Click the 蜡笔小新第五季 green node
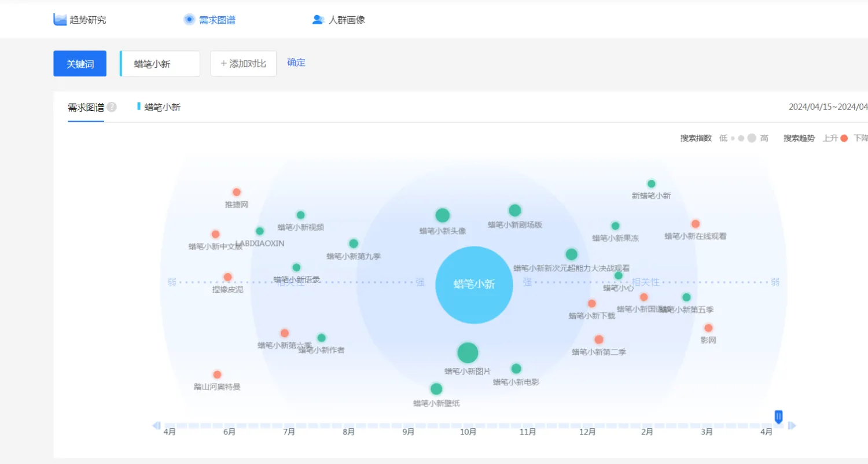The image size is (868, 464). coord(686,297)
